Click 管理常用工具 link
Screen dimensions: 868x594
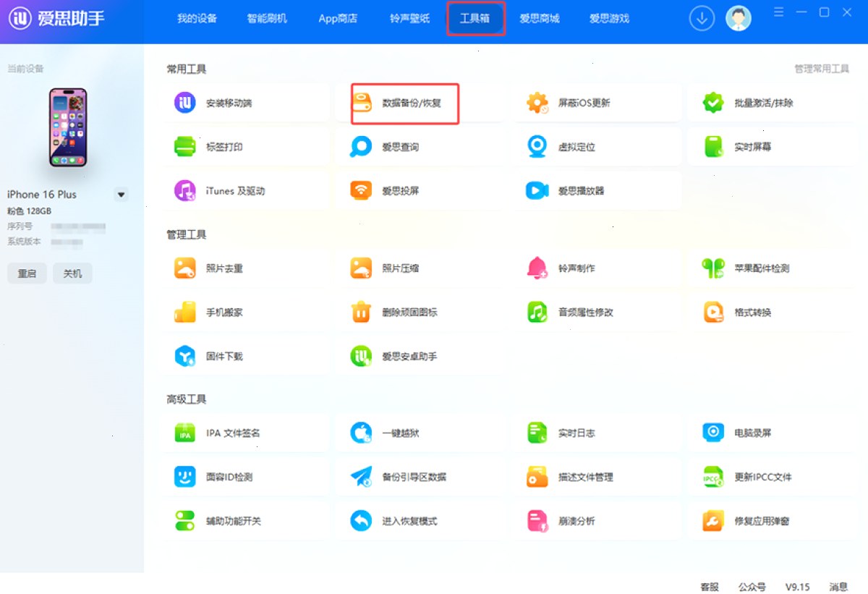[x=822, y=69]
